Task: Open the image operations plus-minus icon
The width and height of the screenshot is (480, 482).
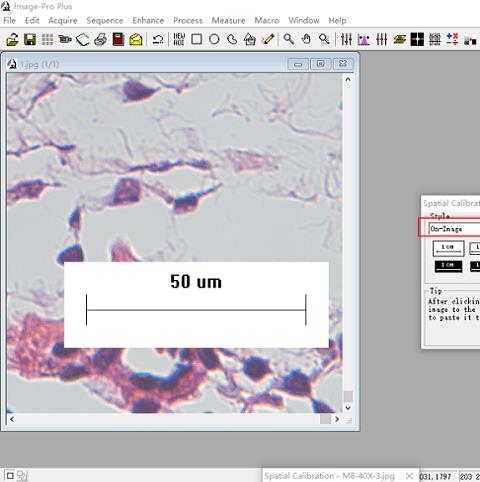Action: [452, 39]
